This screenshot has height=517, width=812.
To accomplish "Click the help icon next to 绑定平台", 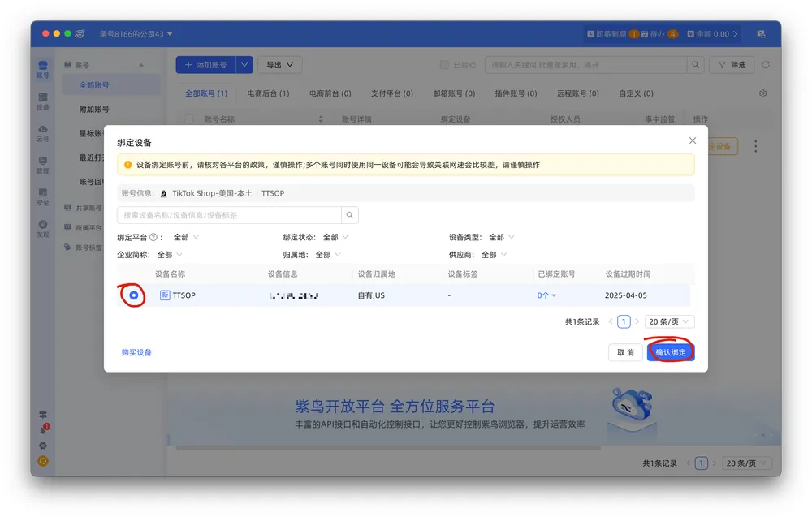I will (153, 238).
